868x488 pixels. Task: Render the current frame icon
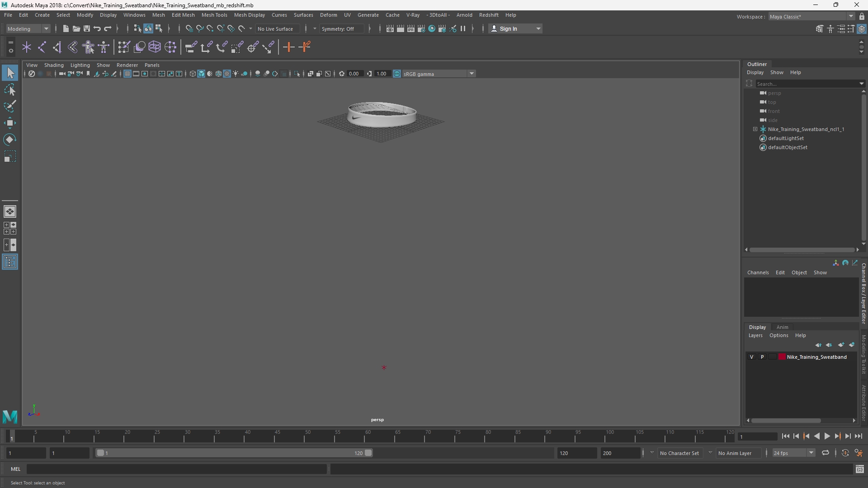(x=401, y=28)
